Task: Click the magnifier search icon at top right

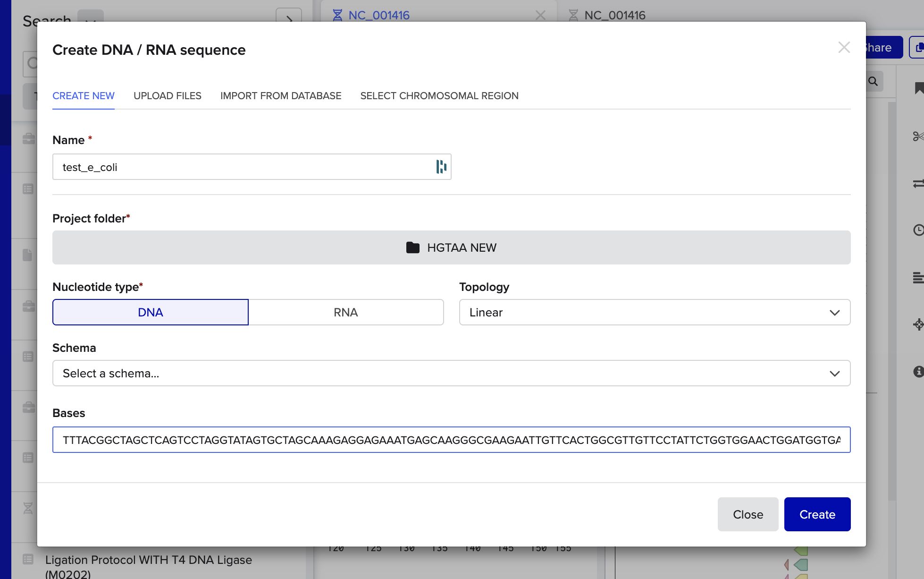Action: 873,81
